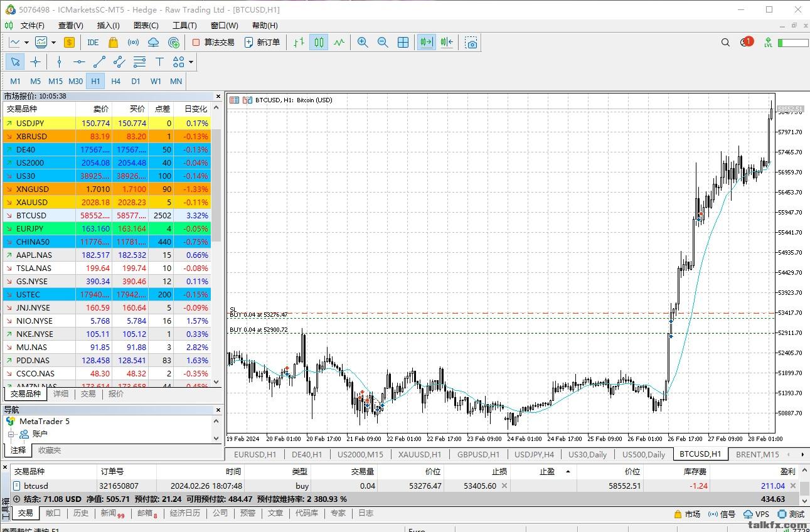
Task: Take a chart screenshot with camera icon
Action: pyautogui.click(x=471, y=42)
